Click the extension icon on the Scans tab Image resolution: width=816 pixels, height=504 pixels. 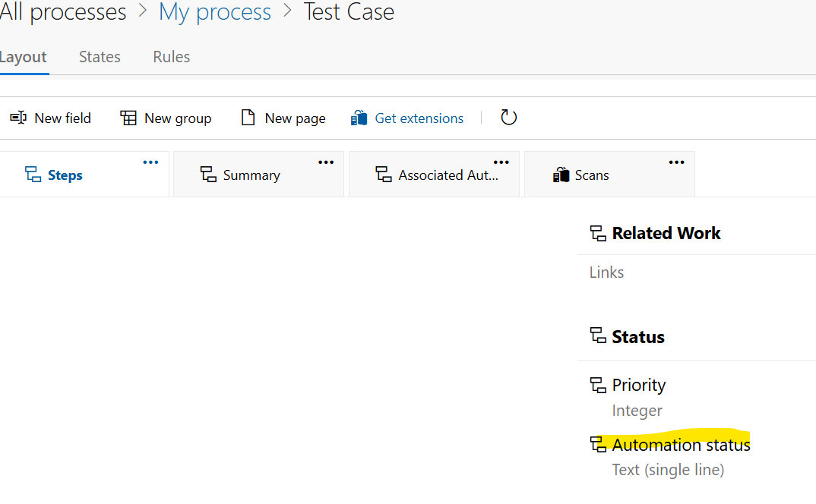[561, 175]
